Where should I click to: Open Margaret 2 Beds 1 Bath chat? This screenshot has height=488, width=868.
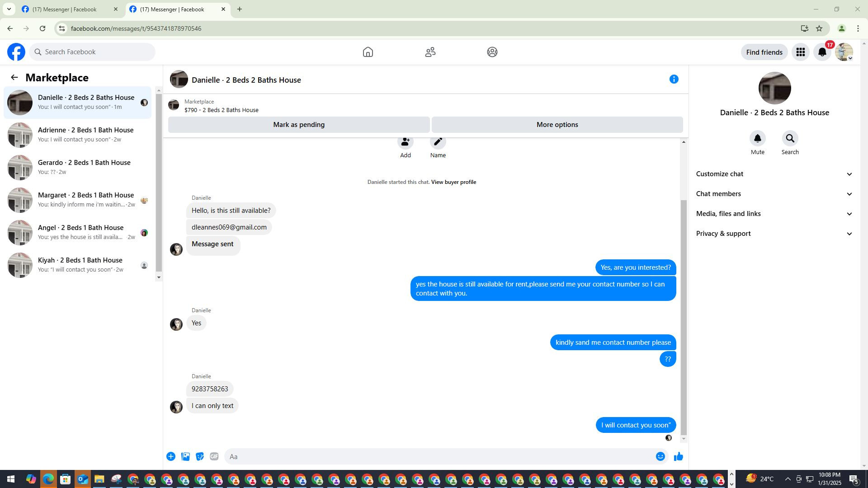pos(78,200)
